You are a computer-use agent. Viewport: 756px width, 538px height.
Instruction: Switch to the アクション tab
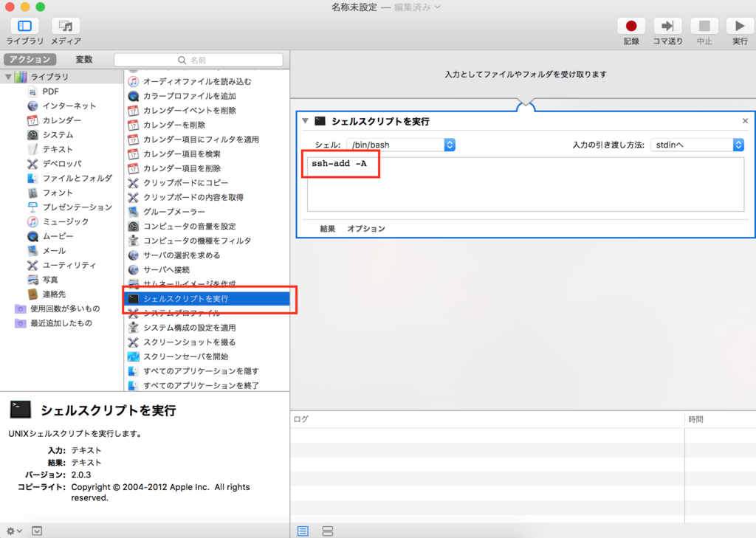tap(30, 59)
